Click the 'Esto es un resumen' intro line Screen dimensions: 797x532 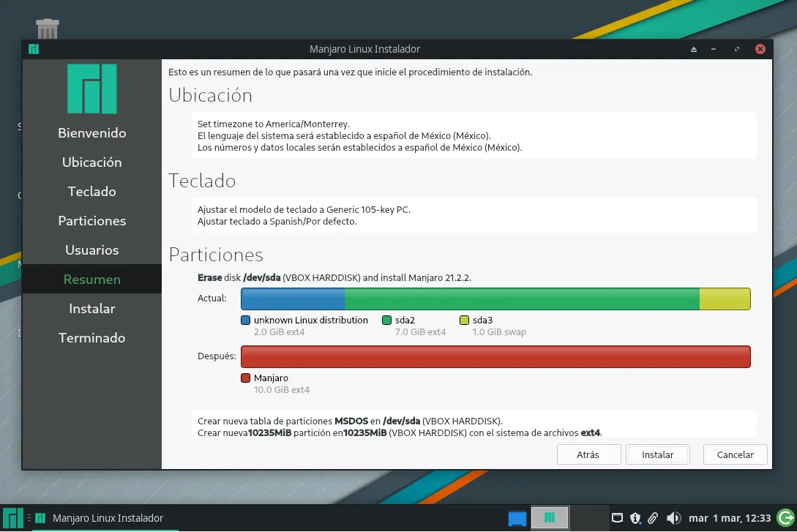tap(351, 72)
